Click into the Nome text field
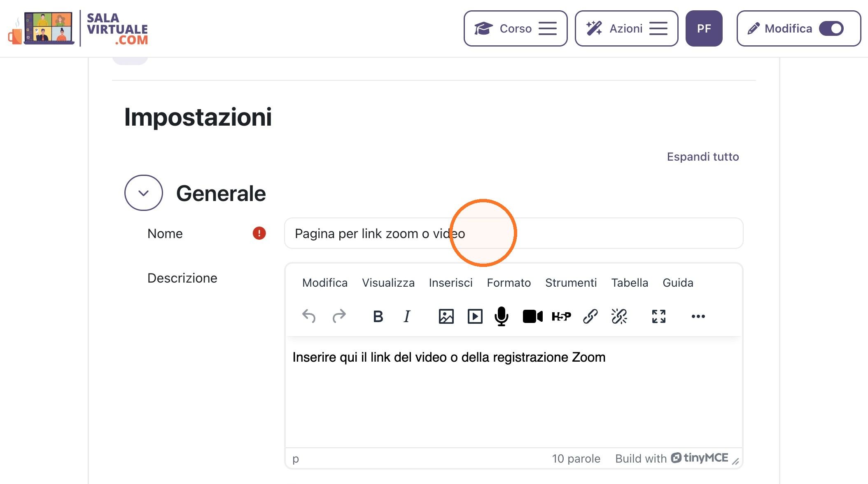 point(513,233)
